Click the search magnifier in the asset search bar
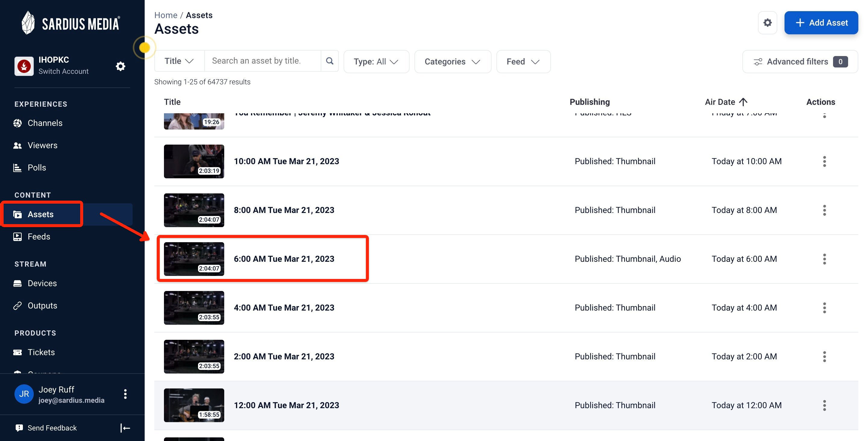 coord(329,61)
